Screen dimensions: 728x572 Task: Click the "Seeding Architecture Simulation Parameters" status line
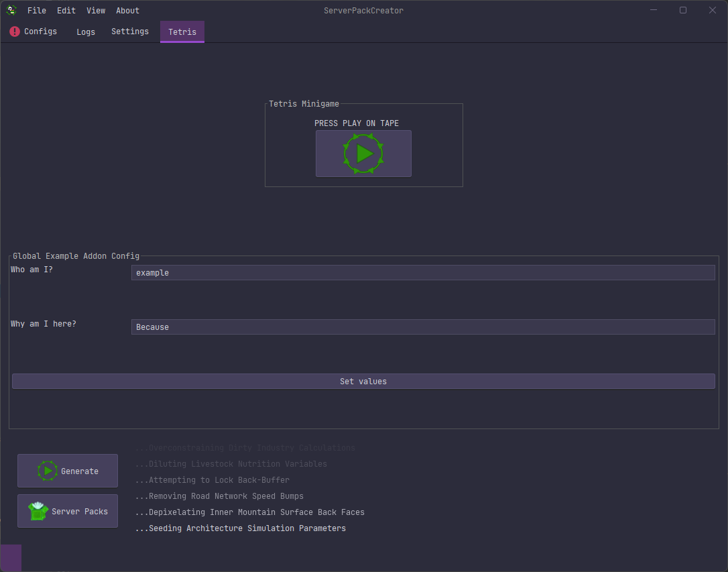click(x=241, y=528)
